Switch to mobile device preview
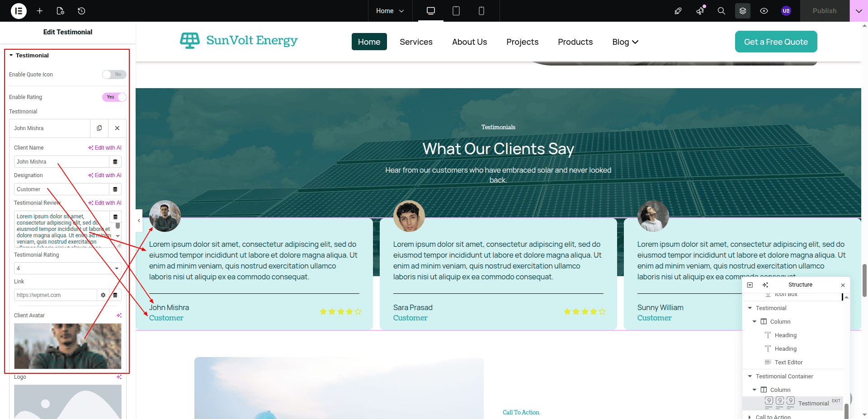 [x=481, y=11]
